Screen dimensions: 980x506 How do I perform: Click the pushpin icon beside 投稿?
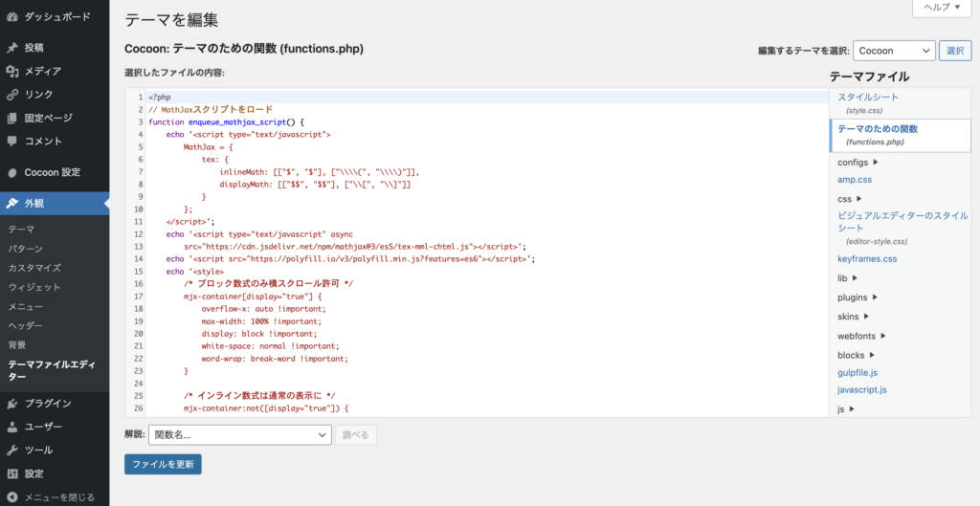[11, 48]
